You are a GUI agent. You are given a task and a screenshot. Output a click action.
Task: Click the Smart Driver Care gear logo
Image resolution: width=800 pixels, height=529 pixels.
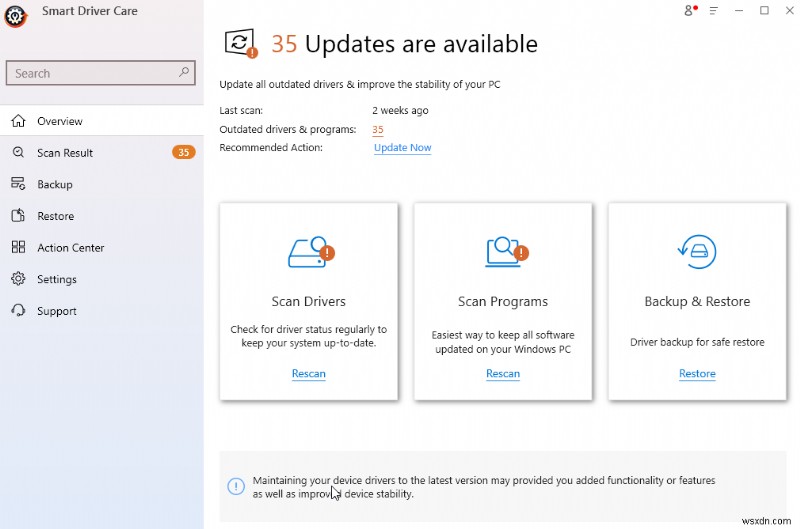click(x=15, y=16)
